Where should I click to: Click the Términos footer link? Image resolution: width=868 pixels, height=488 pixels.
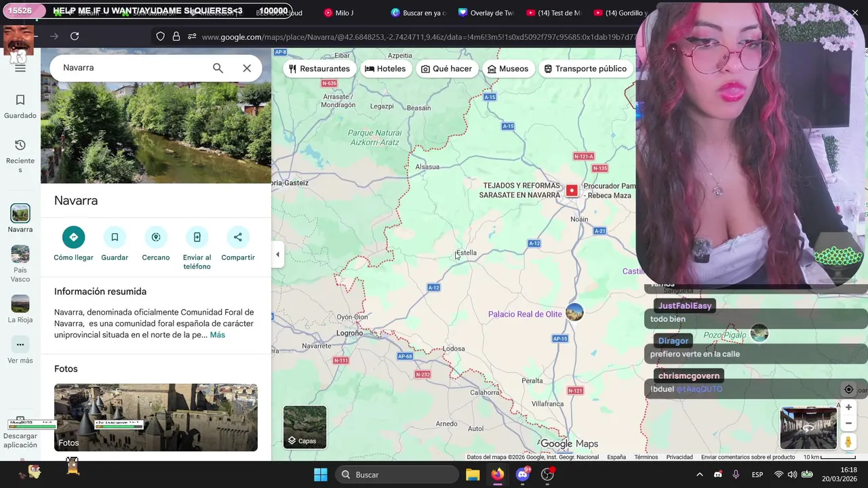point(646,457)
